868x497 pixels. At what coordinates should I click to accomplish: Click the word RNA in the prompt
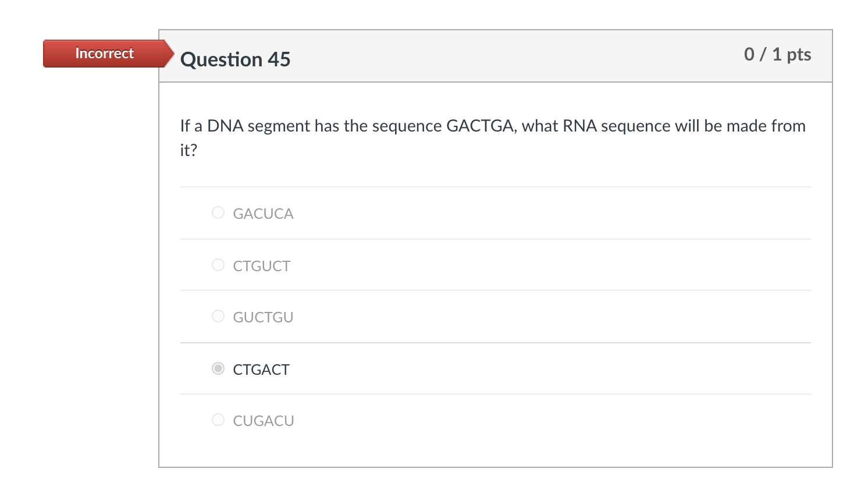click(x=579, y=126)
